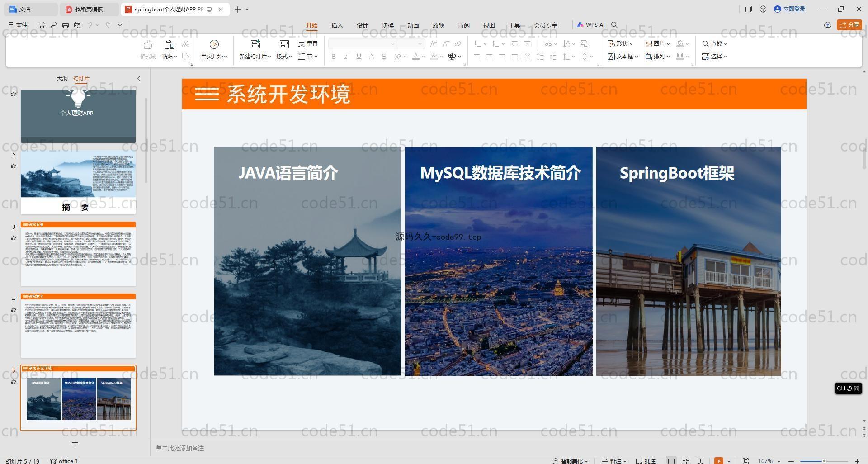Toggle Strikethrough formatting

pyautogui.click(x=372, y=57)
